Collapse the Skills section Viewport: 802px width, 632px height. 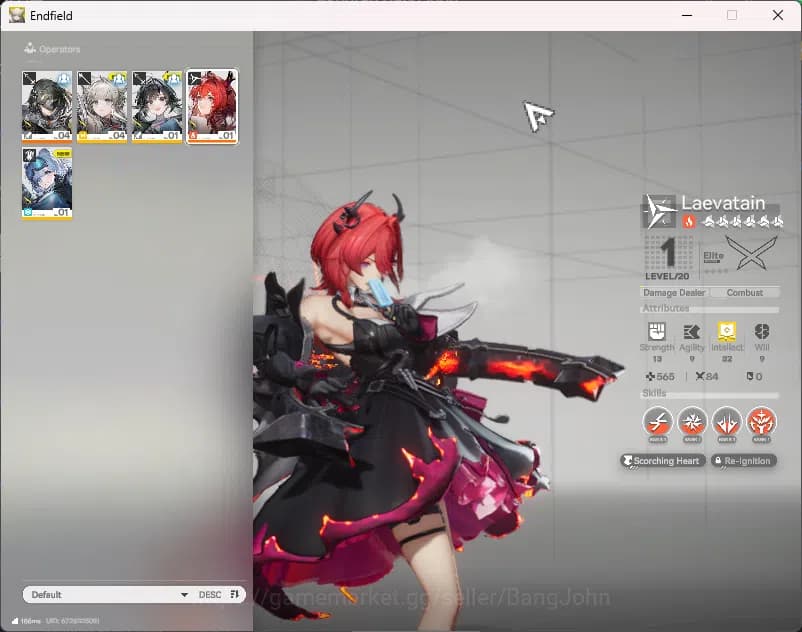click(x=657, y=394)
